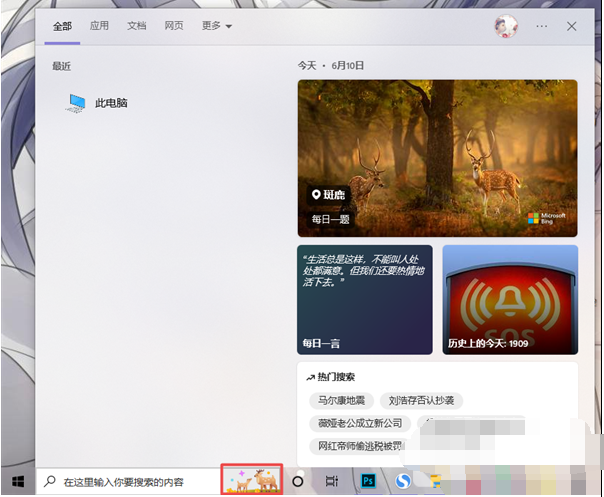This screenshot has width=604, height=497.
Task: Open the 斑鹿 daily image card
Action: [437, 158]
